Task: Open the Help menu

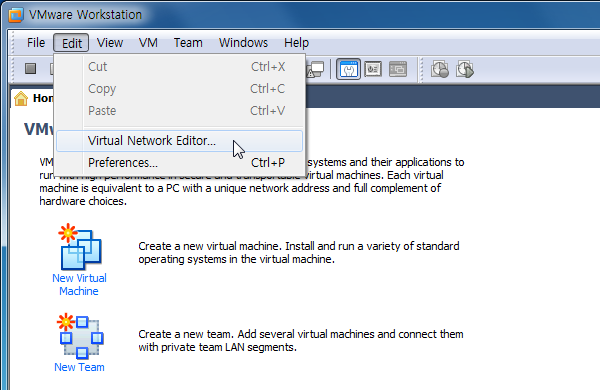Action: (x=296, y=42)
